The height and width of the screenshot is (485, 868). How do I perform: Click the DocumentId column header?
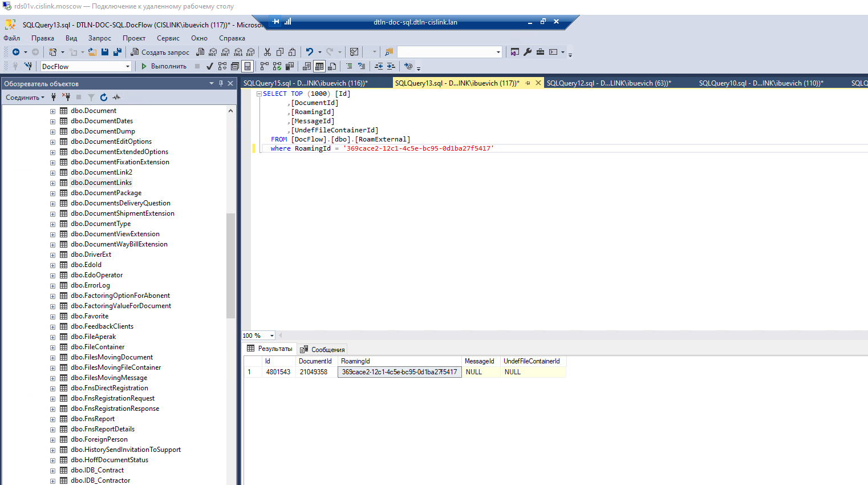click(x=315, y=361)
